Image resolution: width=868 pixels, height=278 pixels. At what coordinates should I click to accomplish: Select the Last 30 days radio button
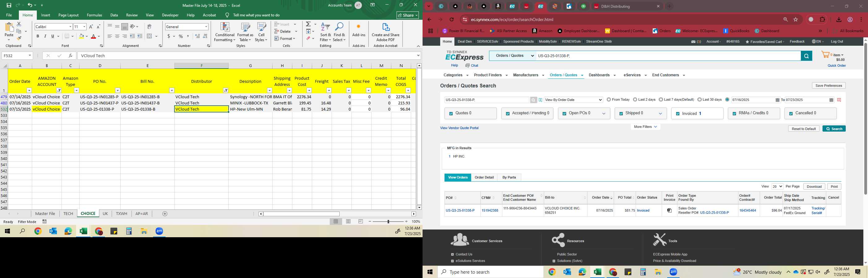click(699, 100)
